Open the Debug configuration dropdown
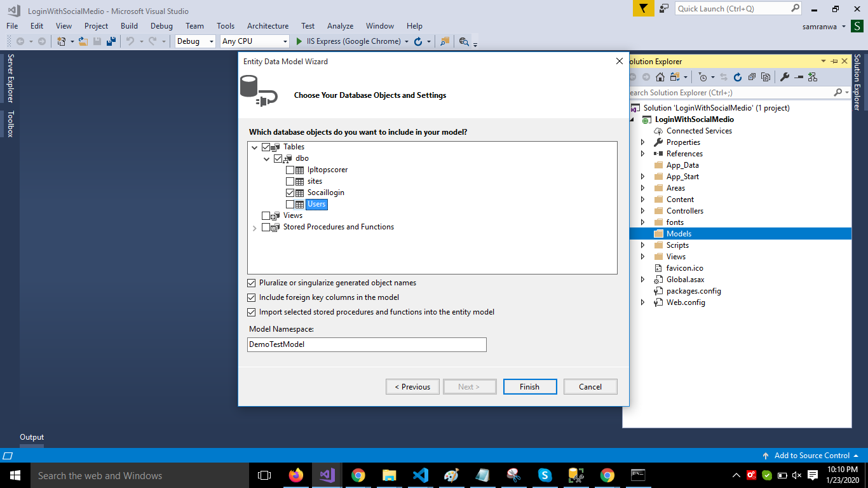 point(195,41)
